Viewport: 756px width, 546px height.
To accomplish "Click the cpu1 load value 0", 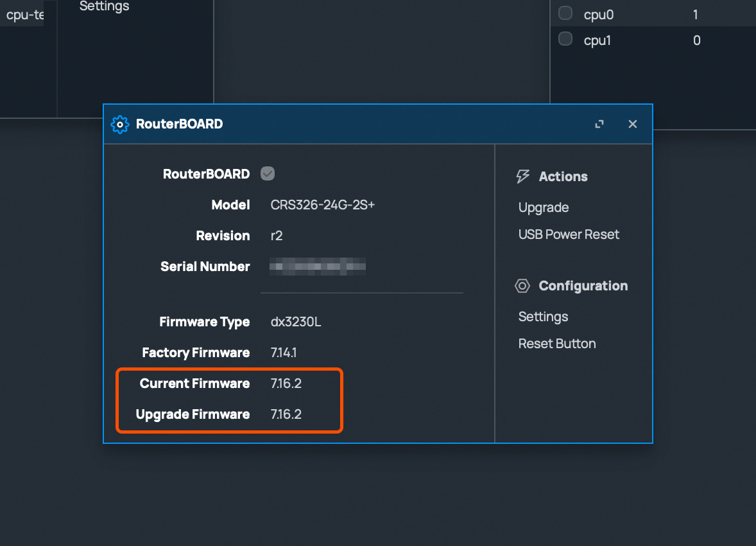I will (697, 40).
